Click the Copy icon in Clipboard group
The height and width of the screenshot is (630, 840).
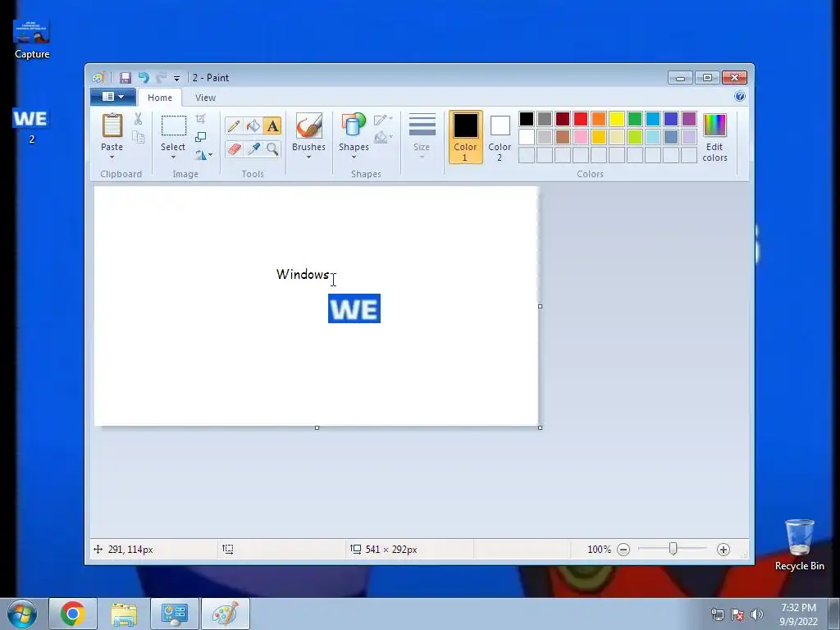[138, 137]
